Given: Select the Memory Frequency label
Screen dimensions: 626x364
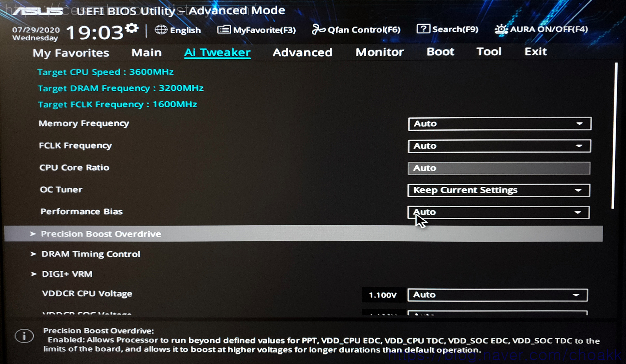Looking at the screenshot, I should tap(84, 124).
